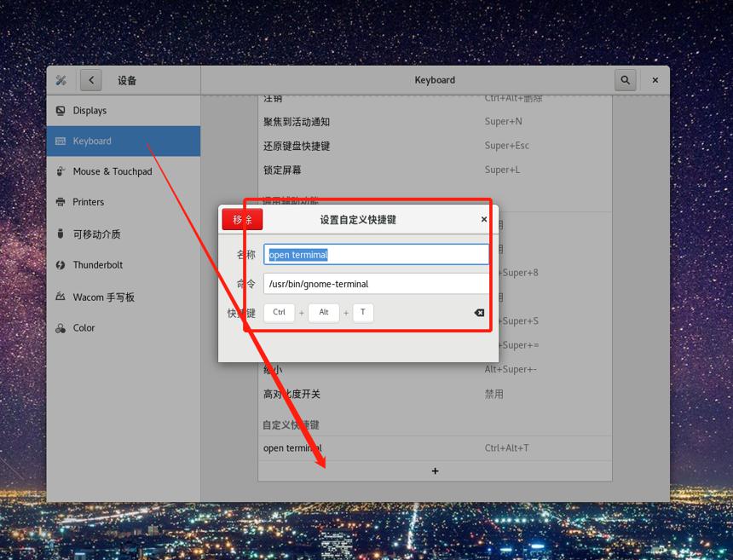The width and height of the screenshot is (733, 560).
Task: Select the open terminal custom shortcut row
Action: pyautogui.click(x=436, y=448)
